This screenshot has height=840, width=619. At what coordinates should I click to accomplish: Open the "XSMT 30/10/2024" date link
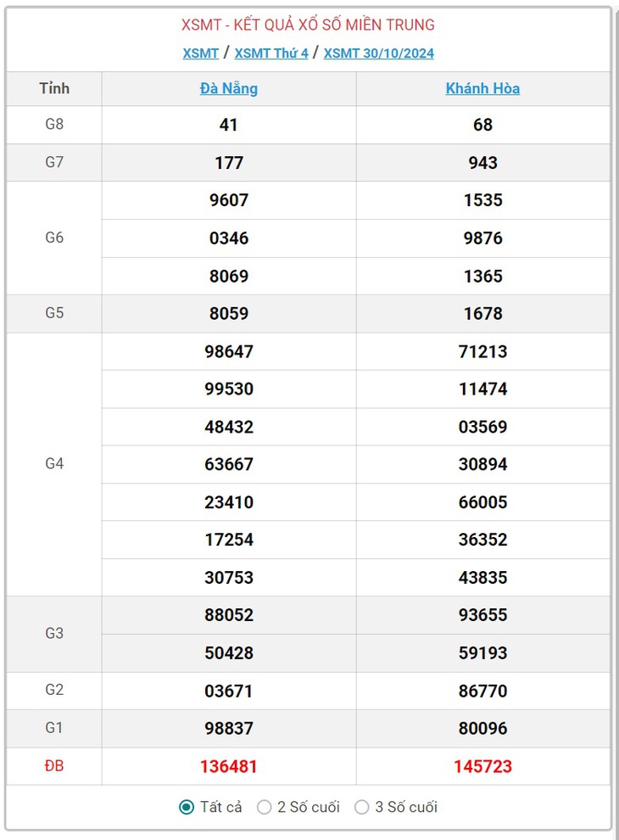click(x=378, y=53)
